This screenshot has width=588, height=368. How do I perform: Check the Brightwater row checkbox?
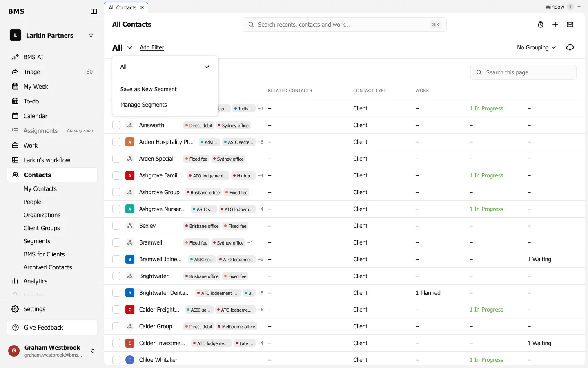tap(116, 276)
